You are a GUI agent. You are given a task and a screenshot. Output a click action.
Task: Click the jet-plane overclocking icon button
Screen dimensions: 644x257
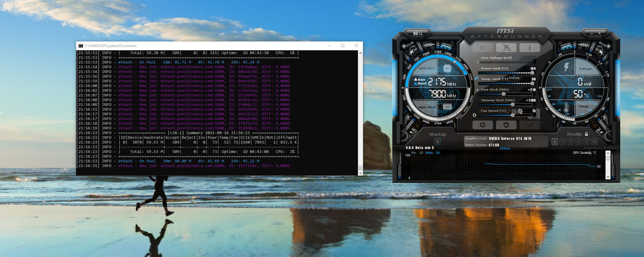pos(506,48)
